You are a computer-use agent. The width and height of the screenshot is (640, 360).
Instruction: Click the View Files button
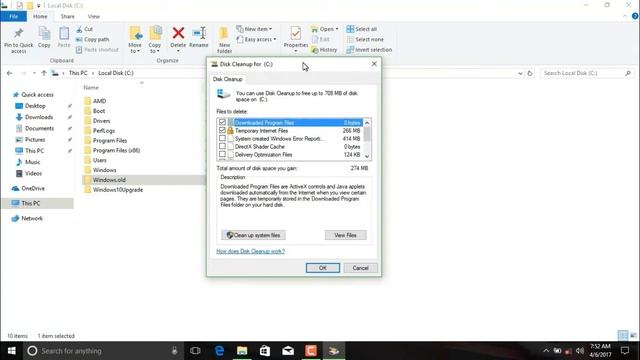[345, 235]
